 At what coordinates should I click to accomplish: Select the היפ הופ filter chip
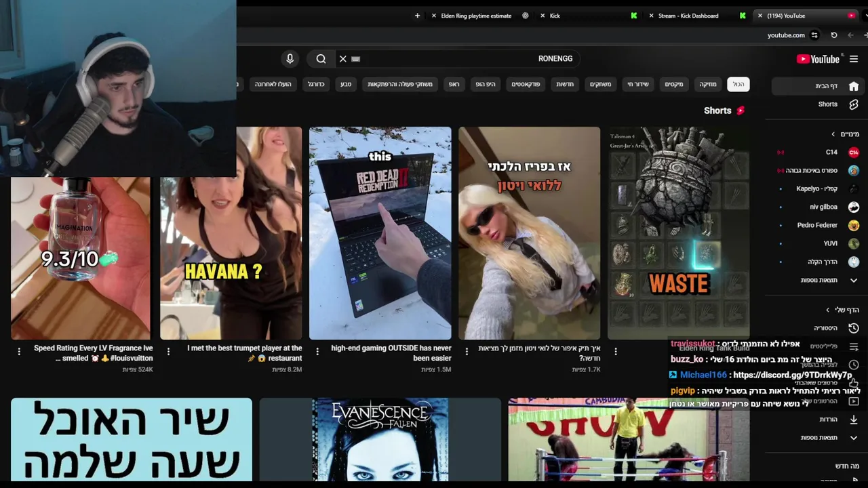click(486, 84)
